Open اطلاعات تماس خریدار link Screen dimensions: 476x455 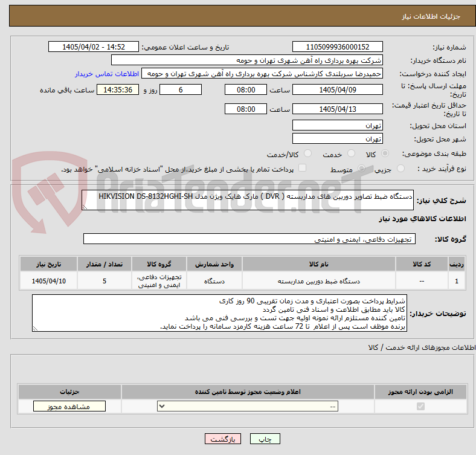pos(107,74)
